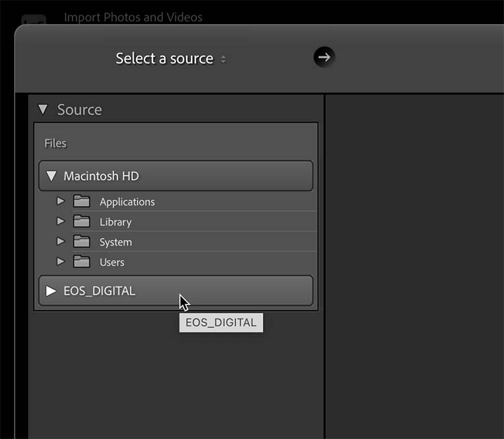Select the Library folder label
The width and height of the screenshot is (504, 439).
pos(116,222)
